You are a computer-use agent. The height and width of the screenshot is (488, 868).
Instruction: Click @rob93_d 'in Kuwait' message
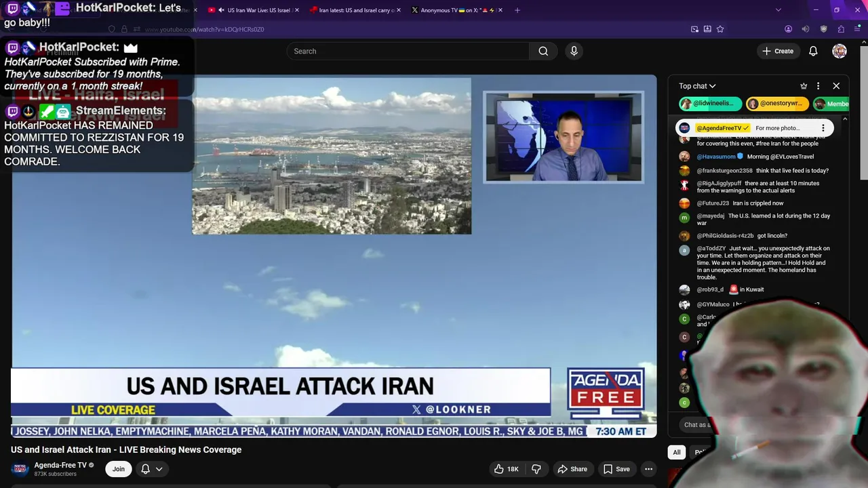(x=730, y=289)
